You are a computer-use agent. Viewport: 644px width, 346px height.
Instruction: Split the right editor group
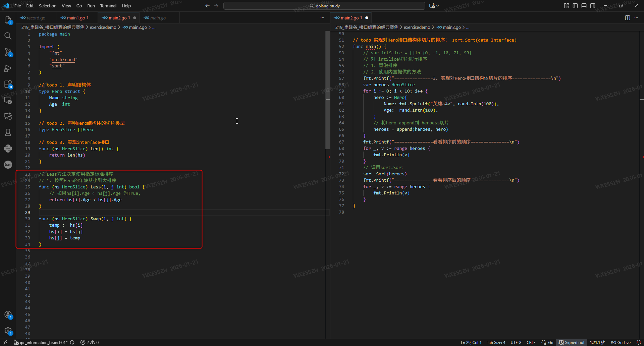point(628,18)
